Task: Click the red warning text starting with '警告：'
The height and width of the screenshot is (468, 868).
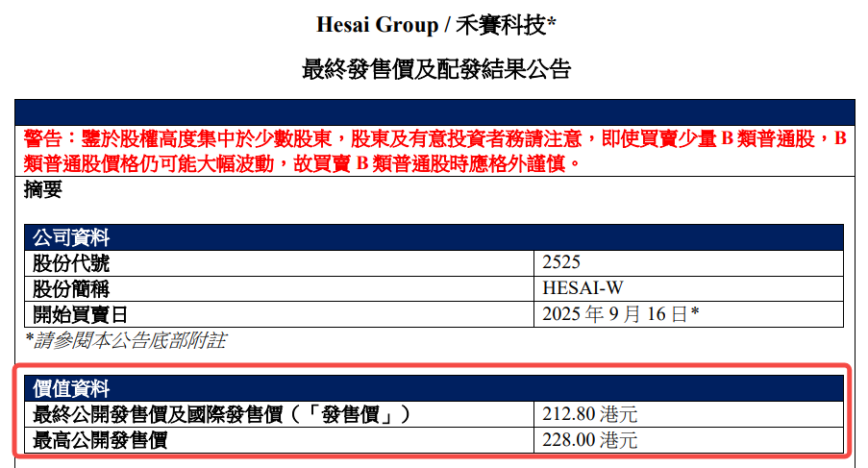Action: point(435,151)
